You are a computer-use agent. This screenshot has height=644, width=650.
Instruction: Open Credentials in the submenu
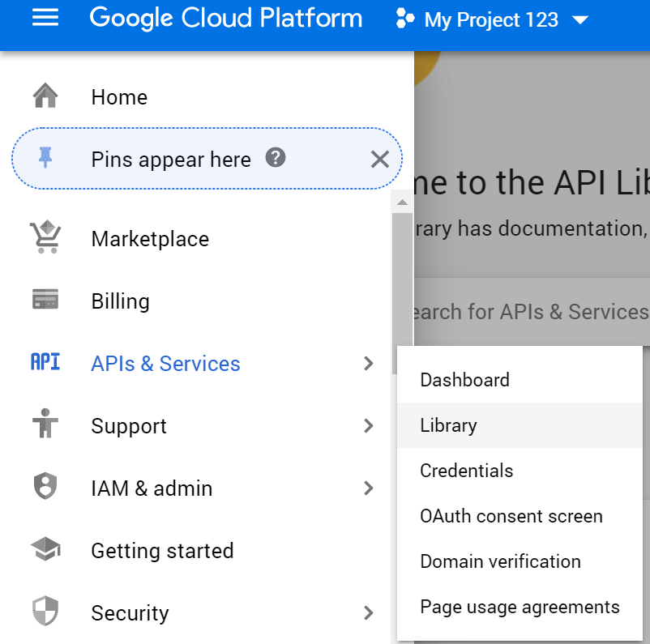tap(520, 471)
